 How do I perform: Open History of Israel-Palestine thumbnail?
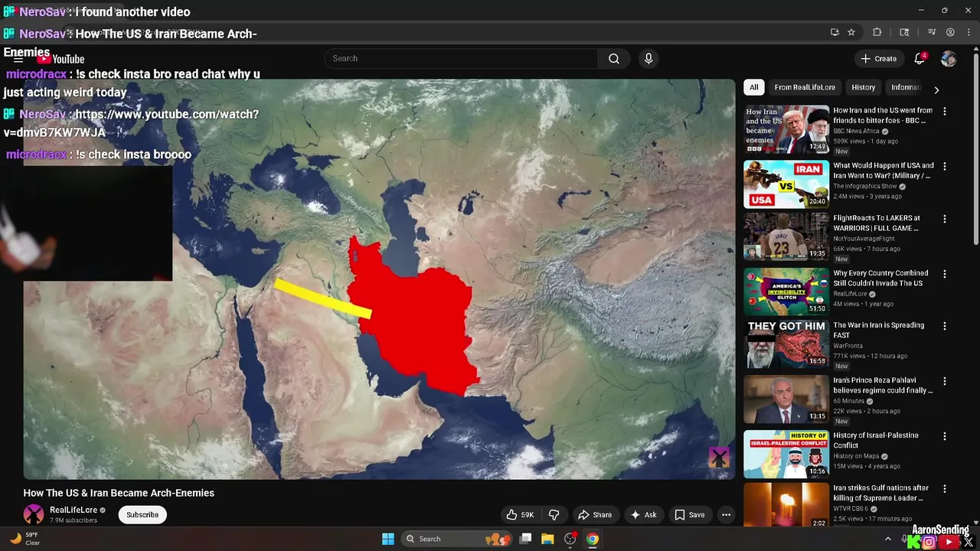pos(786,454)
